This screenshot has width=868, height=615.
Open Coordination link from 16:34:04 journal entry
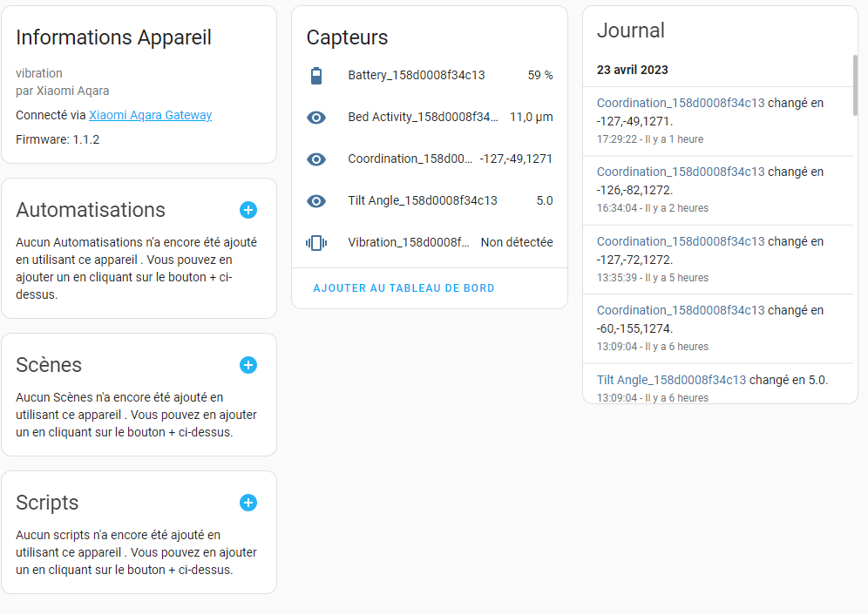tap(681, 172)
